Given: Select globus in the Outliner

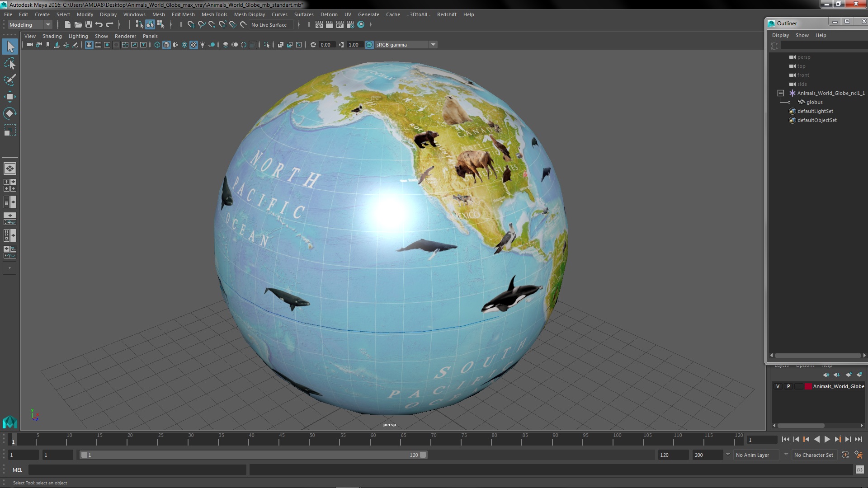Looking at the screenshot, I should point(814,102).
